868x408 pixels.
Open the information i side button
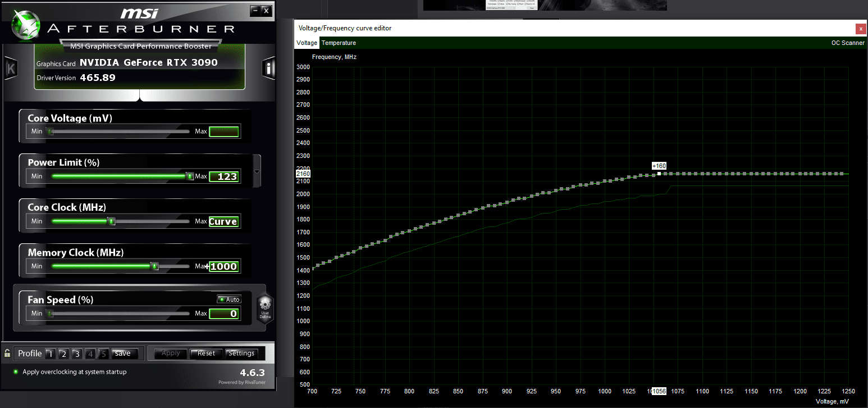click(x=269, y=69)
